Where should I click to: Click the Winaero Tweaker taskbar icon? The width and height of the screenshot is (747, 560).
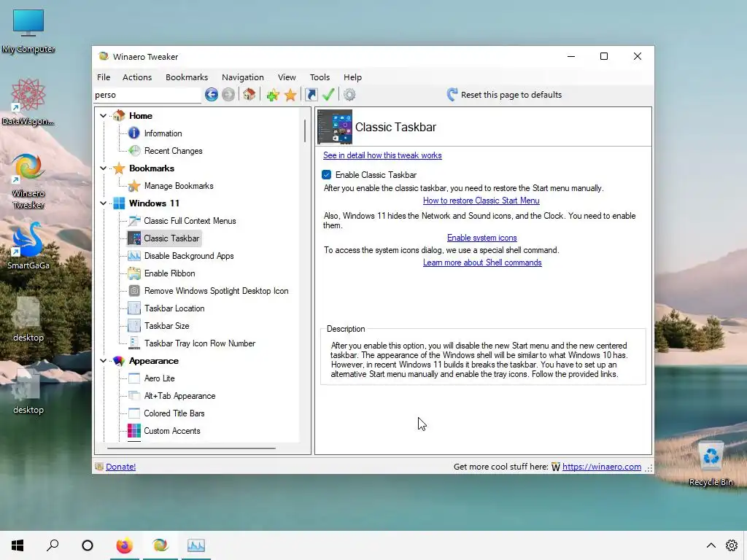[x=160, y=545]
